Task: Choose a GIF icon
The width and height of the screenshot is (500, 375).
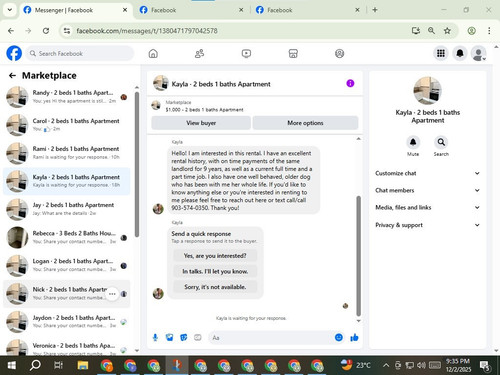Action: [x=198, y=338]
